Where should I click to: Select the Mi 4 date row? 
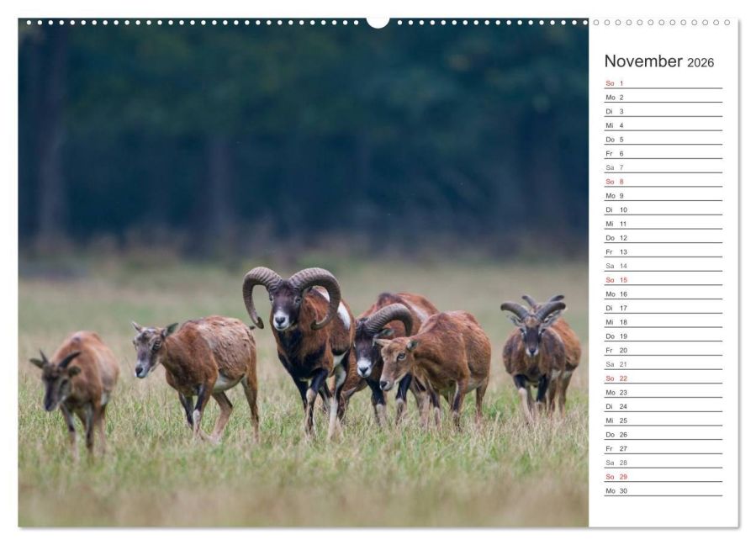tap(663, 125)
